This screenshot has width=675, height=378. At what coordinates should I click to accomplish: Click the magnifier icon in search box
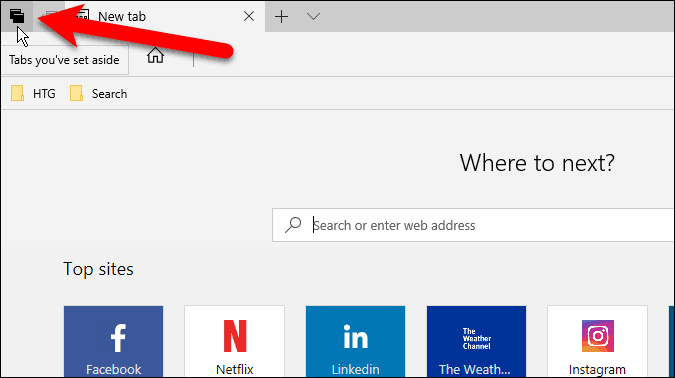pyautogui.click(x=293, y=225)
